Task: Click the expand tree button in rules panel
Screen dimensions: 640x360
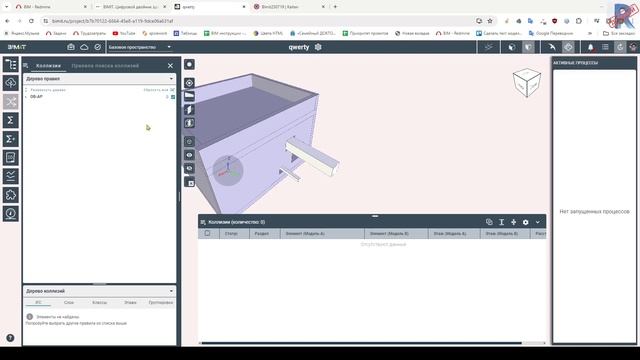Action: tap(45, 90)
